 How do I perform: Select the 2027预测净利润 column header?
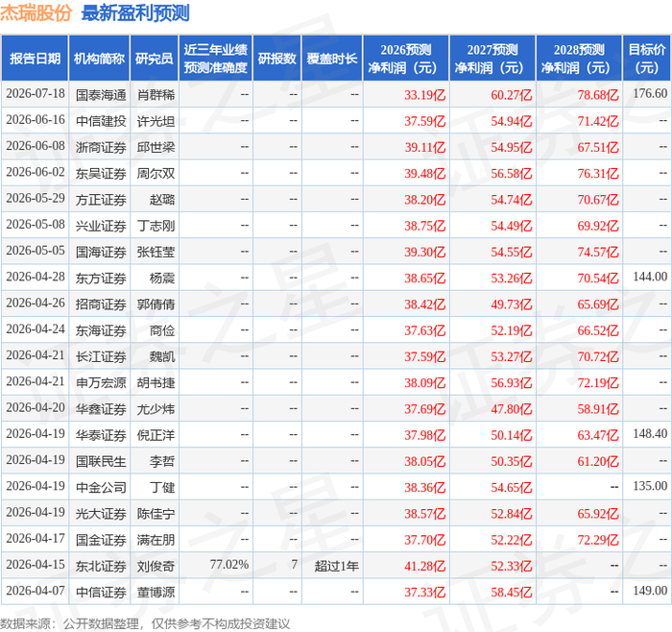tap(492, 59)
